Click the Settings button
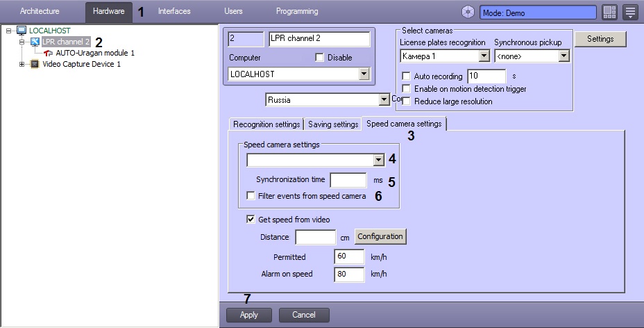 600,39
